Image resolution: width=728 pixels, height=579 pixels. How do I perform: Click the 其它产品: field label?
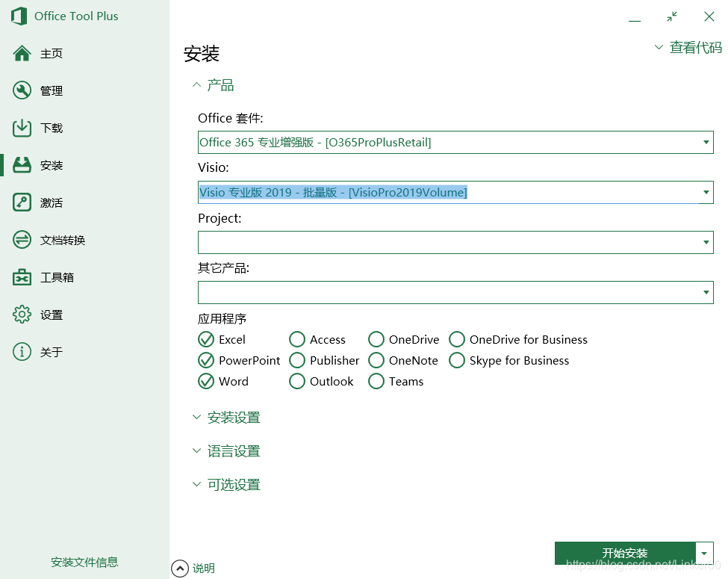click(224, 268)
